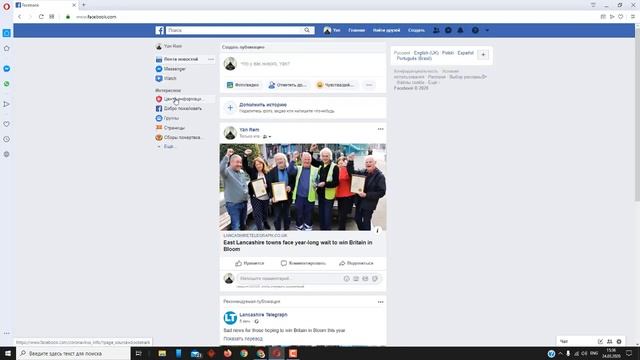Open friend requests icon in header
This screenshot has height=360, width=640.
(436, 30)
